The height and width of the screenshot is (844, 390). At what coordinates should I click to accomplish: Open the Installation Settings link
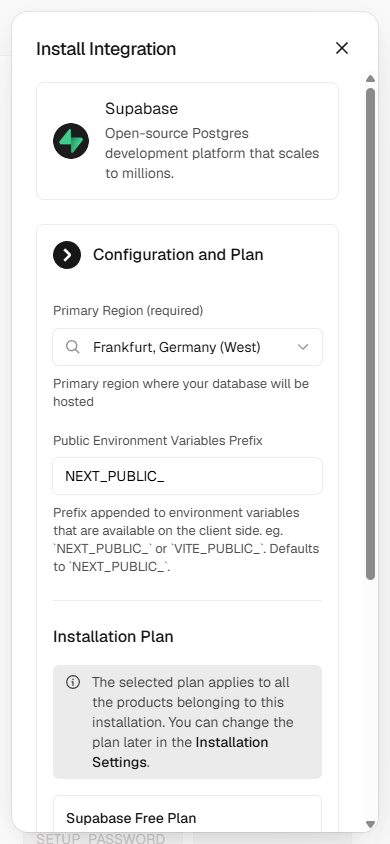click(x=180, y=752)
